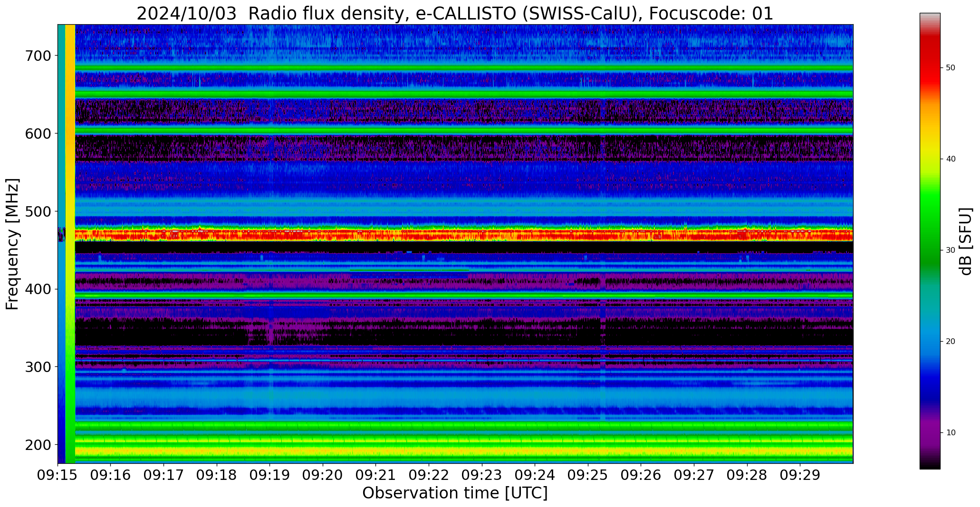Click the 500 frequency tick label
This screenshot has width=980, height=507.
38,211
